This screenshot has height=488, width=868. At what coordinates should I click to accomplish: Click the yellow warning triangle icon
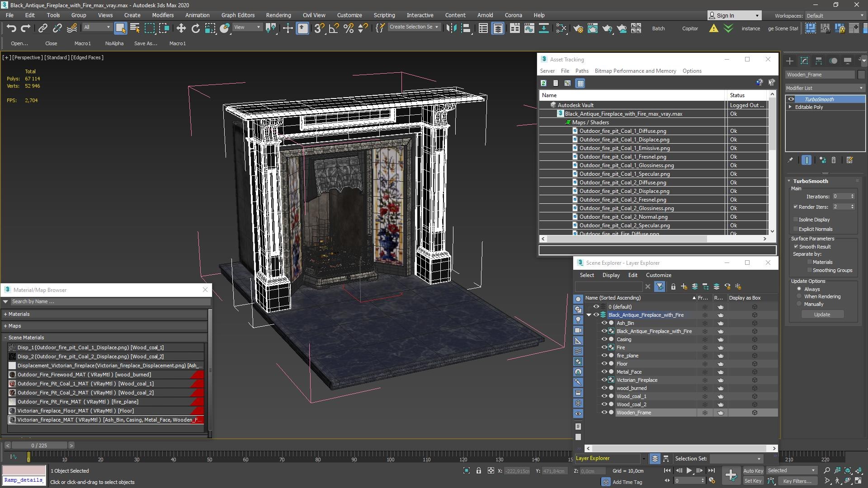[x=713, y=28]
